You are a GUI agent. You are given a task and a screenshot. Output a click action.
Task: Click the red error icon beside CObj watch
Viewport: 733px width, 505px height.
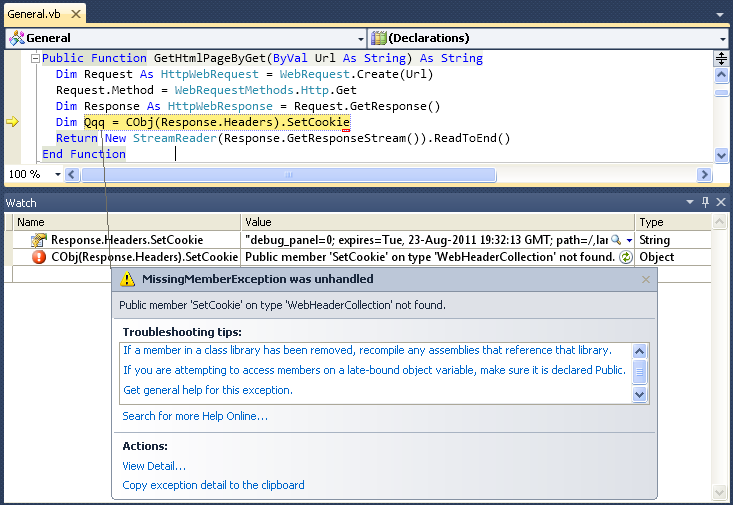click(39, 257)
